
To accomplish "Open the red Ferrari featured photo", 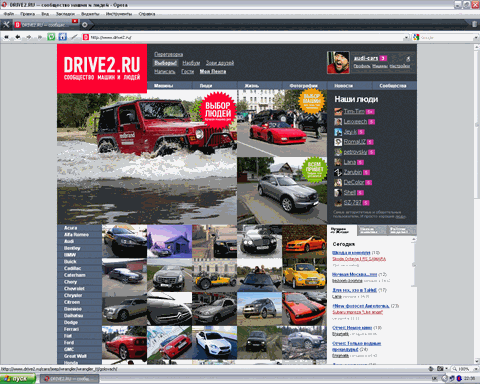I will point(282,123).
